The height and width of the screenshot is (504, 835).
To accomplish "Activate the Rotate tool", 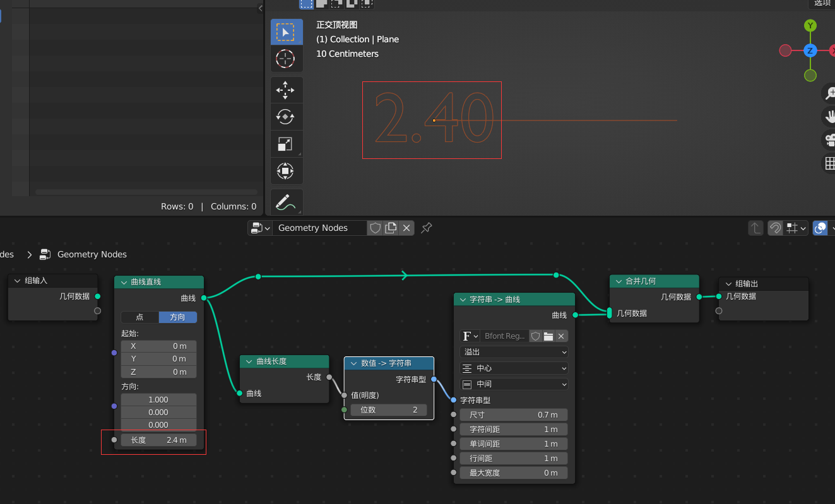I will pos(287,117).
